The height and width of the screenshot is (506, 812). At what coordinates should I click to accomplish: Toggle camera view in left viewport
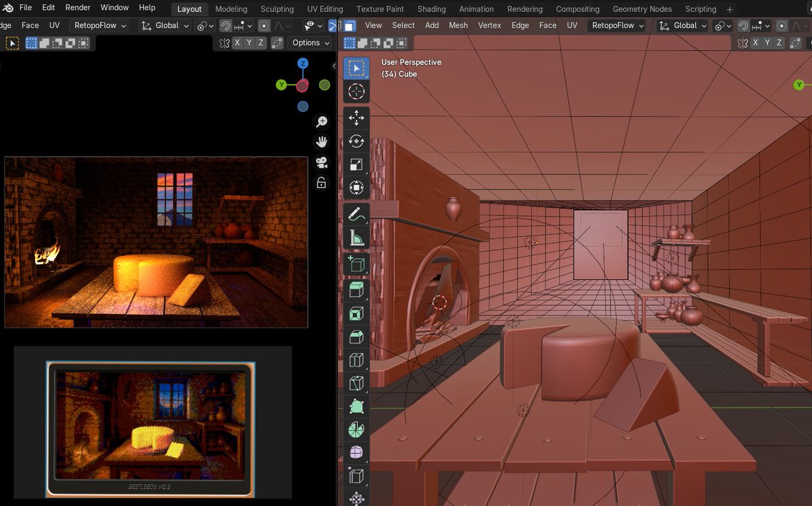(322, 162)
